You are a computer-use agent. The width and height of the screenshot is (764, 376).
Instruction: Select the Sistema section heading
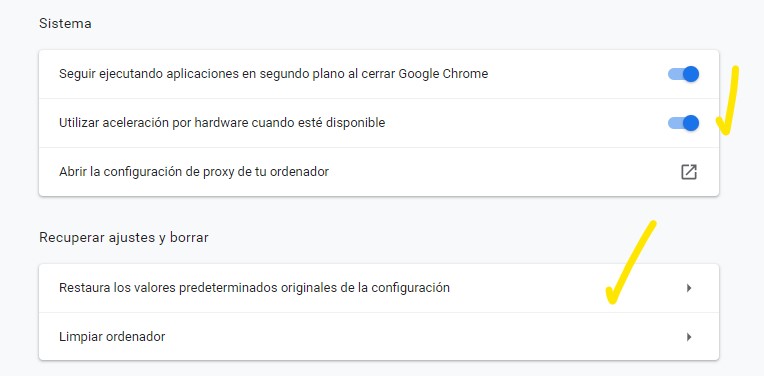65,23
